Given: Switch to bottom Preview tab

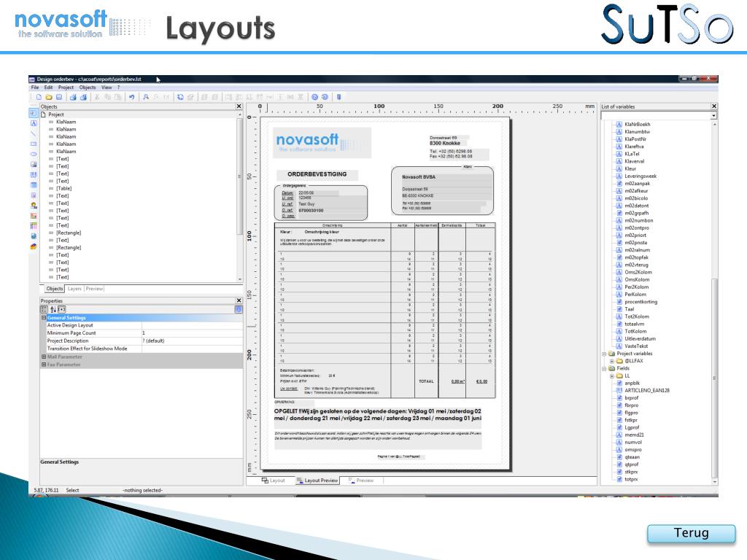Looking at the screenshot, I should coord(360,481).
